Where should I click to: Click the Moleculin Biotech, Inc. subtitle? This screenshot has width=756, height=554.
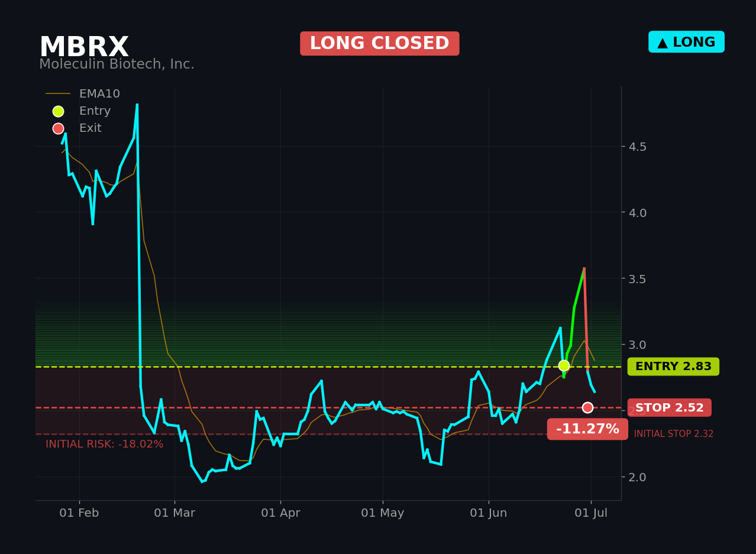coord(117,64)
